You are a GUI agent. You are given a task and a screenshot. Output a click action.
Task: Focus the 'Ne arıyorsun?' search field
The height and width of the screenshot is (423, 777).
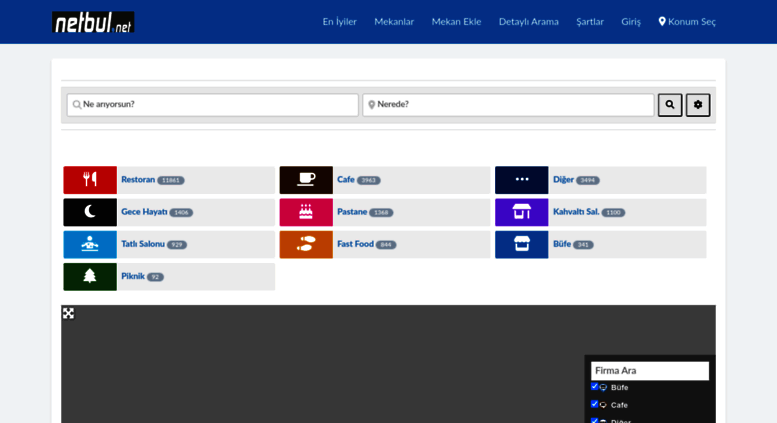[x=213, y=105]
